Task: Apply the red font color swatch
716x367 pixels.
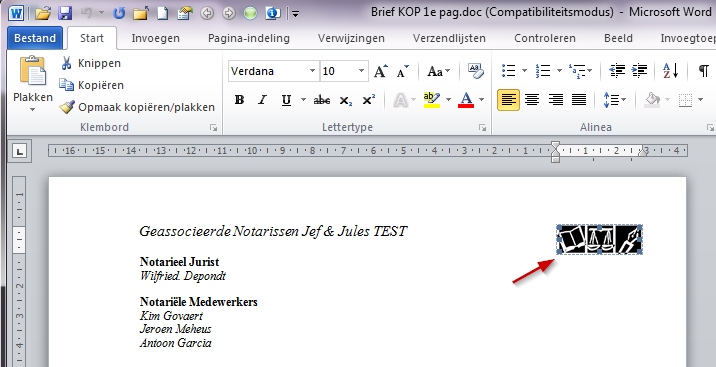Action: (466, 100)
